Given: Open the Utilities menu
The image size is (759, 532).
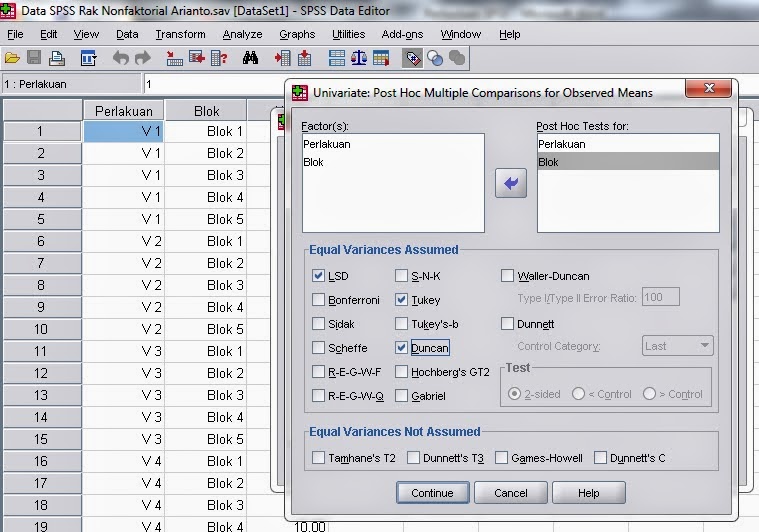Looking at the screenshot, I should click(x=349, y=34).
